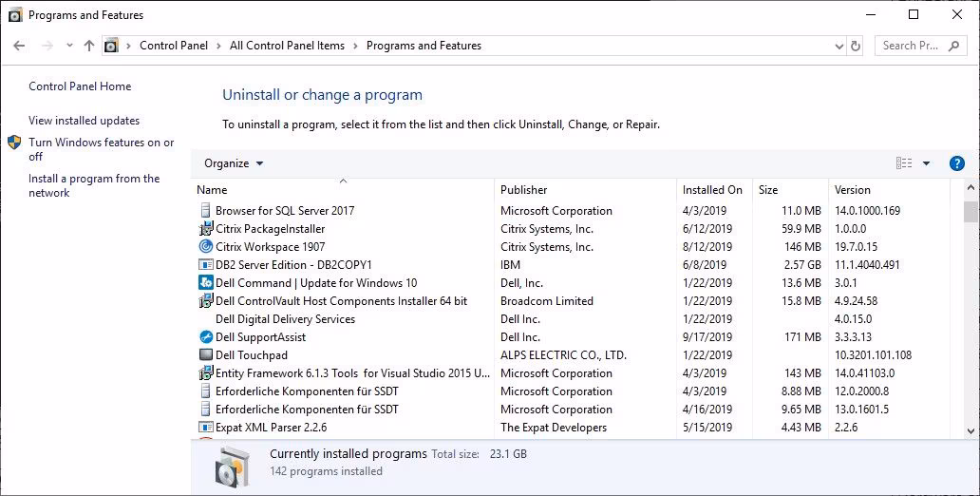The image size is (980, 496).
Task: Click the refresh button in address bar
Action: point(856,46)
